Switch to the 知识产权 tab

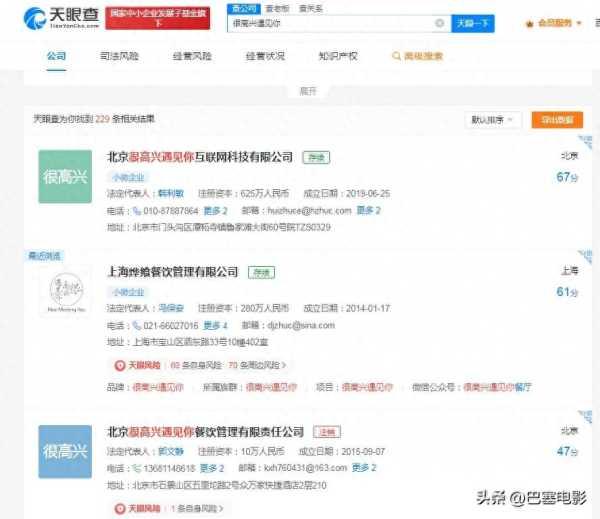(338, 56)
